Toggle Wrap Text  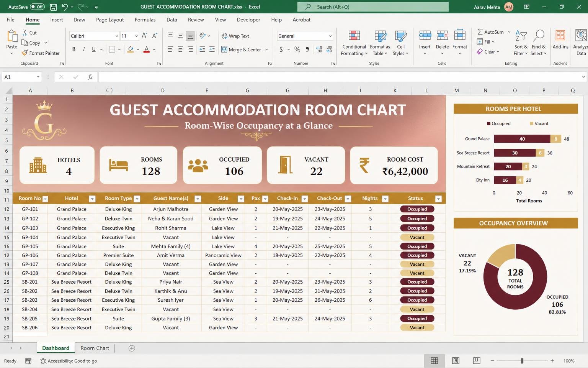pos(235,36)
